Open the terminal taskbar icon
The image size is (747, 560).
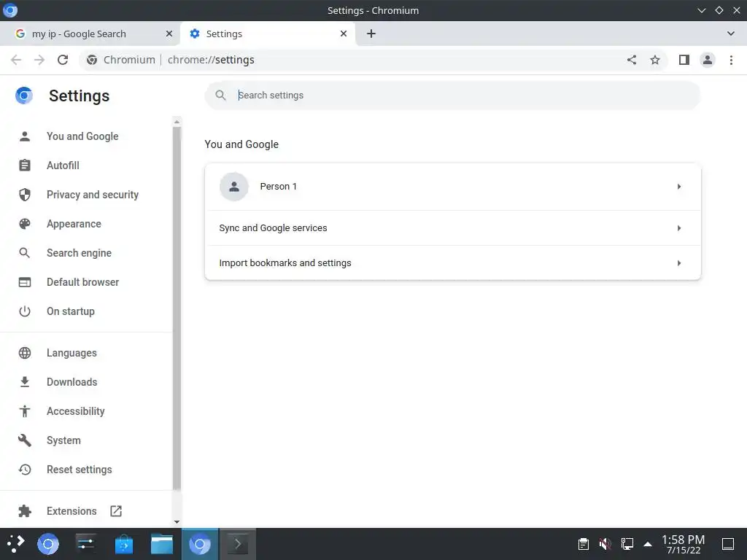238,544
